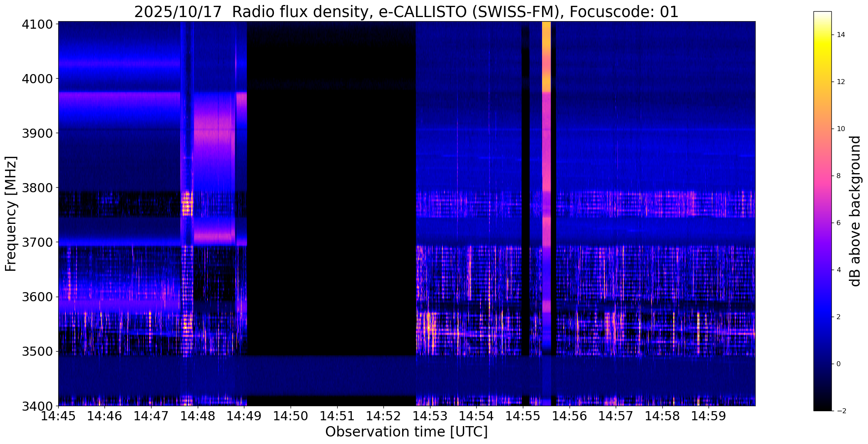Click the 3900 frequency tick label
The height and width of the screenshot is (444, 868).
(x=37, y=133)
